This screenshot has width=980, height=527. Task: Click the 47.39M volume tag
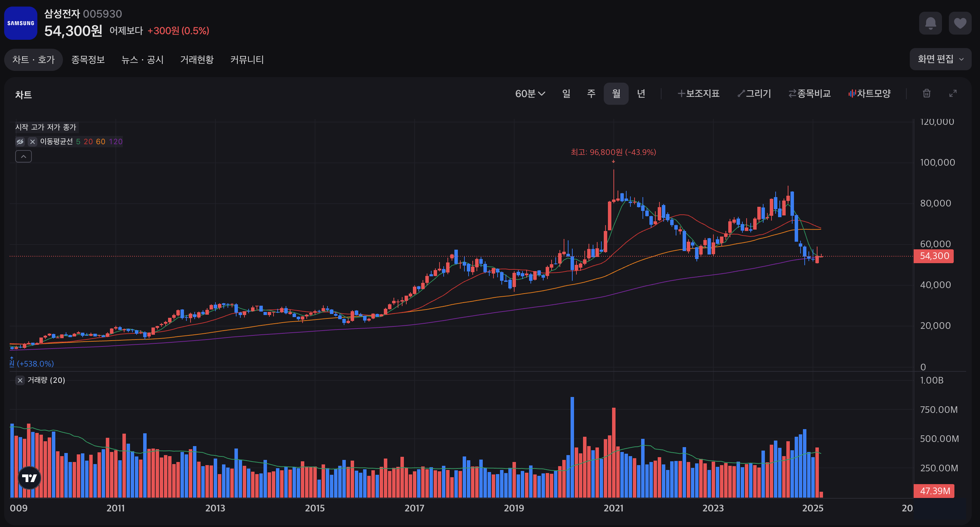934,491
